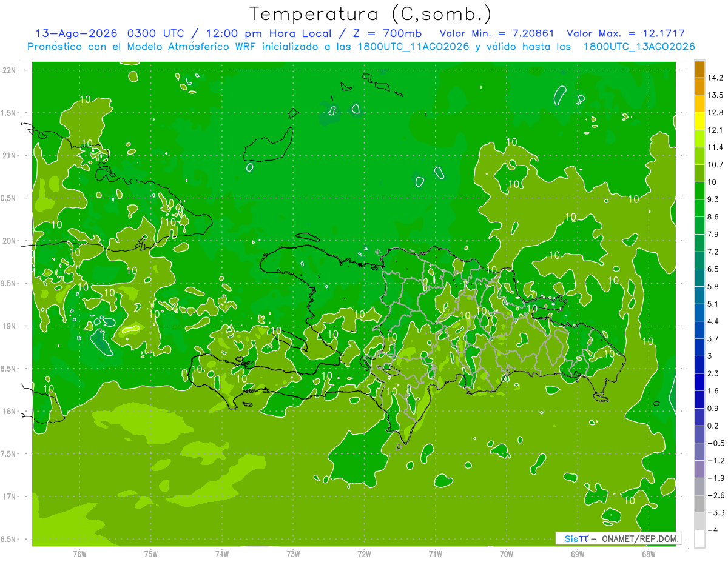728x562 pixels.
Task: Click the '72W' longitude axis label
Action: [364, 554]
